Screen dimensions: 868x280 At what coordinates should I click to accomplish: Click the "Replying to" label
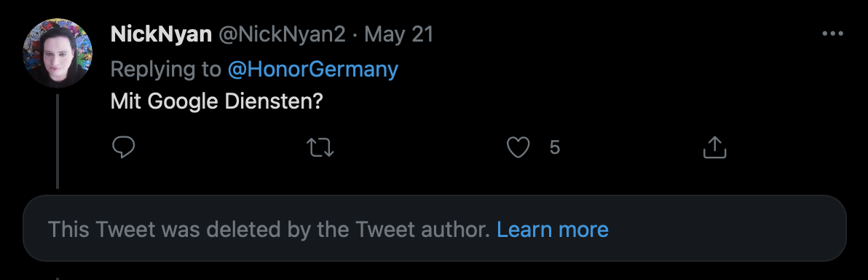[166, 69]
